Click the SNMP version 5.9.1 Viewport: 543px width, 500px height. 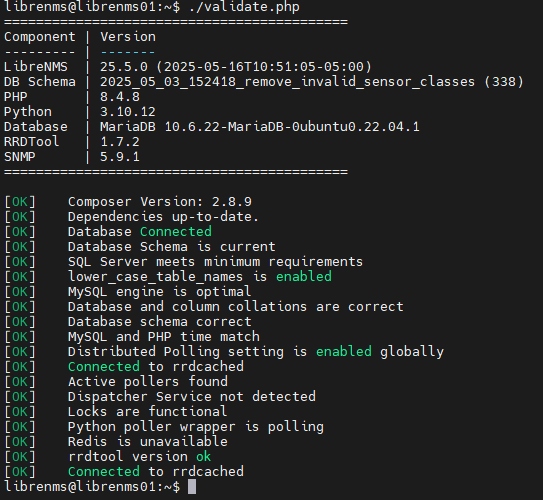pyautogui.click(x=120, y=157)
